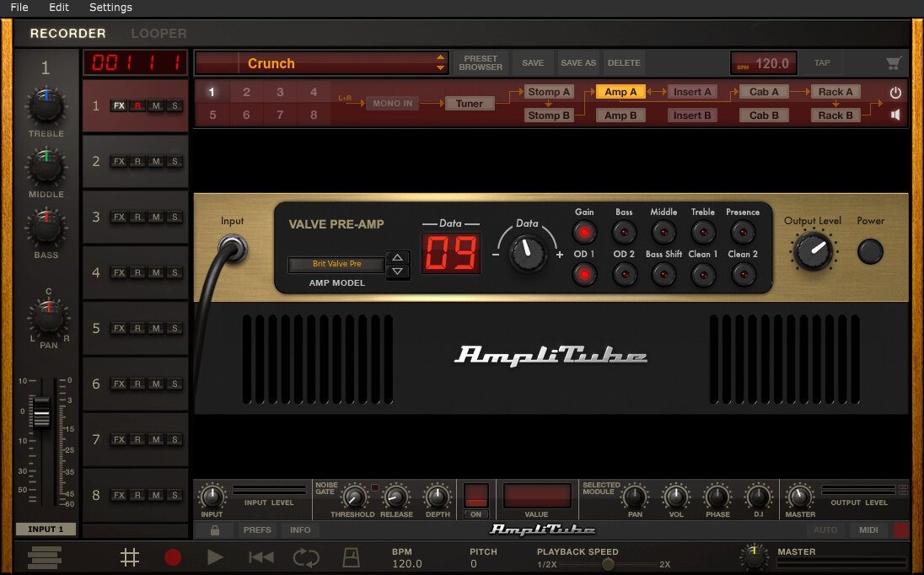Click the Bass Shift LED button

coord(663,275)
